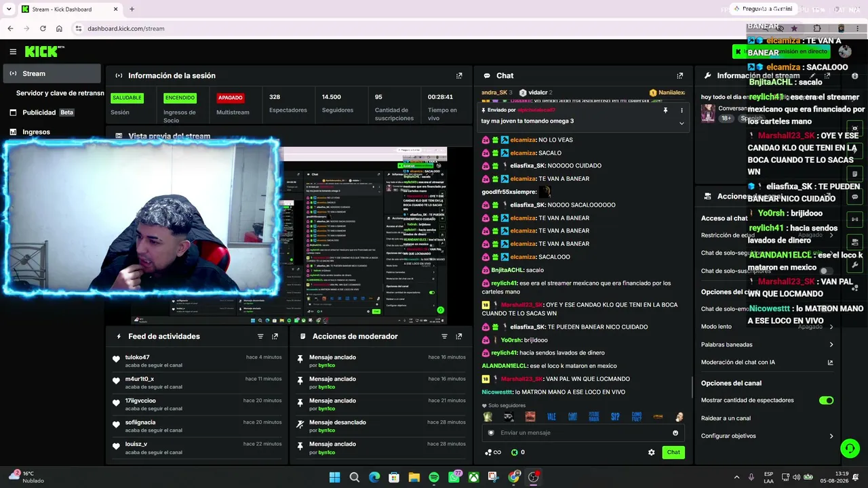Open Acciones de moderador filter icon

click(x=444, y=336)
